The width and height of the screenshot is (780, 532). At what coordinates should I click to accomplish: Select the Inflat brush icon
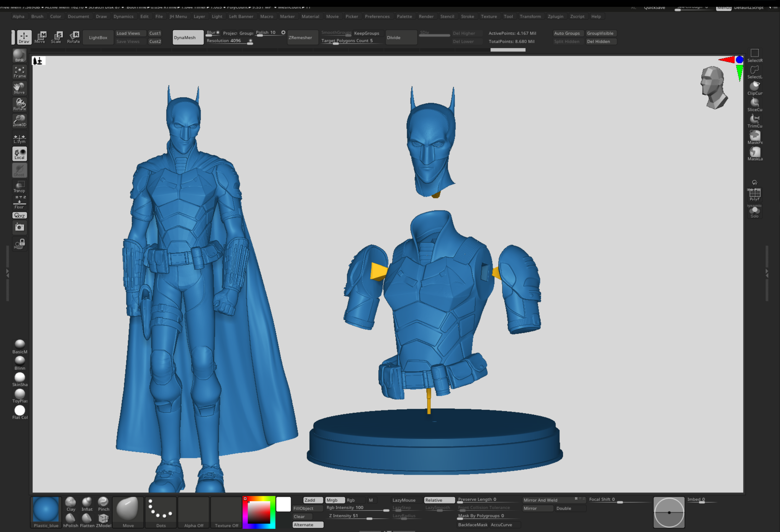coord(87,504)
